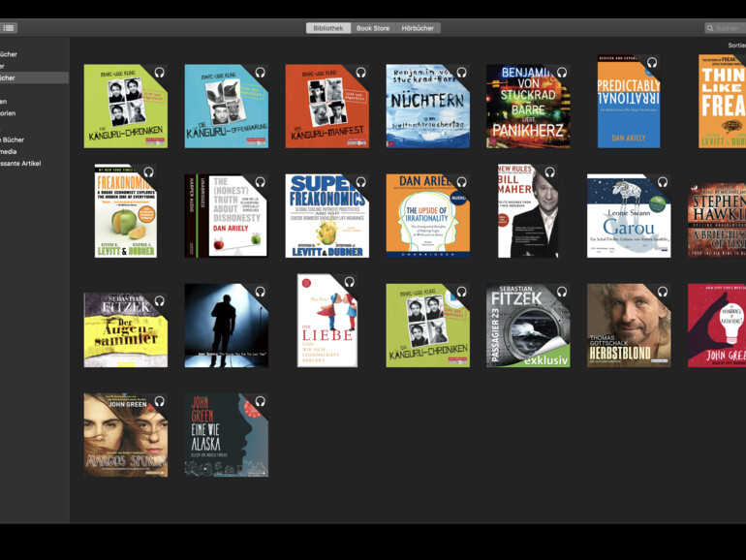The height and width of the screenshot is (560, 746).
Task: Open Känguru-Chroniken next to Känguru-Offenbarung
Action: tap(126, 107)
